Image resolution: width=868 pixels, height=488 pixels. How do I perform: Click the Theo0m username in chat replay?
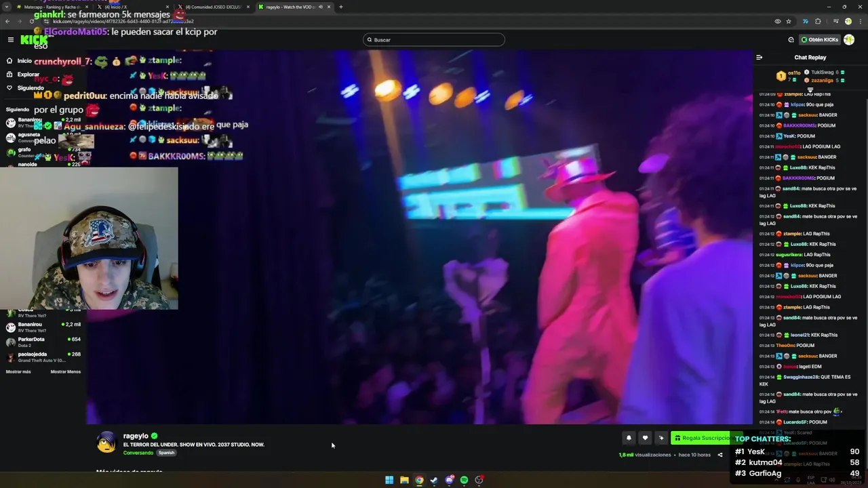click(x=785, y=346)
